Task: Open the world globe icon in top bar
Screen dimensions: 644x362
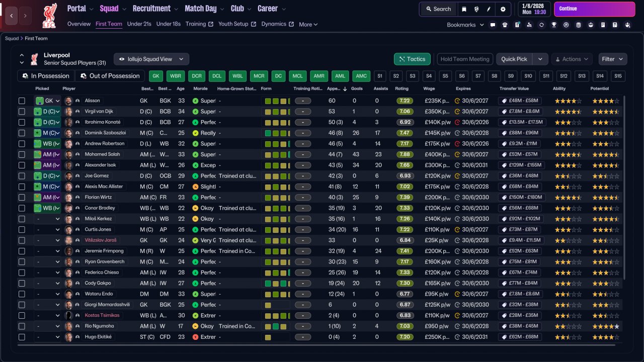Action: point(476,9)
